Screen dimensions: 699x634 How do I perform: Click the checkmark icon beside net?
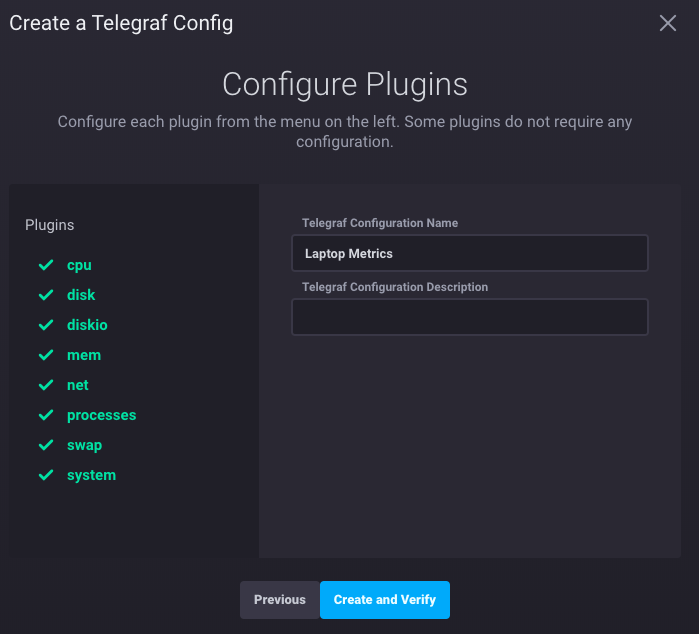(46, 385)
